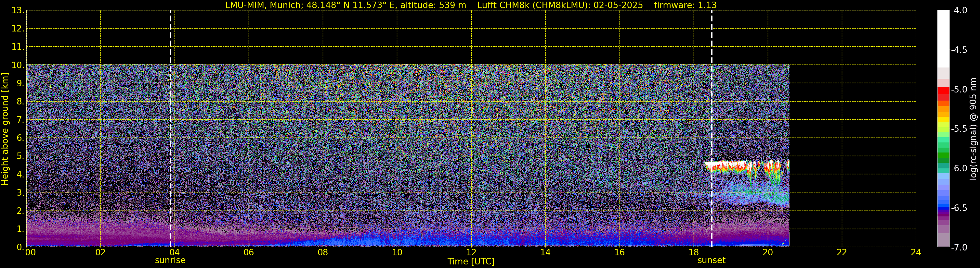This screenshot has height=268, width=980.
Task: Click the 1. km tick label on the height axis
Action: 20,229
